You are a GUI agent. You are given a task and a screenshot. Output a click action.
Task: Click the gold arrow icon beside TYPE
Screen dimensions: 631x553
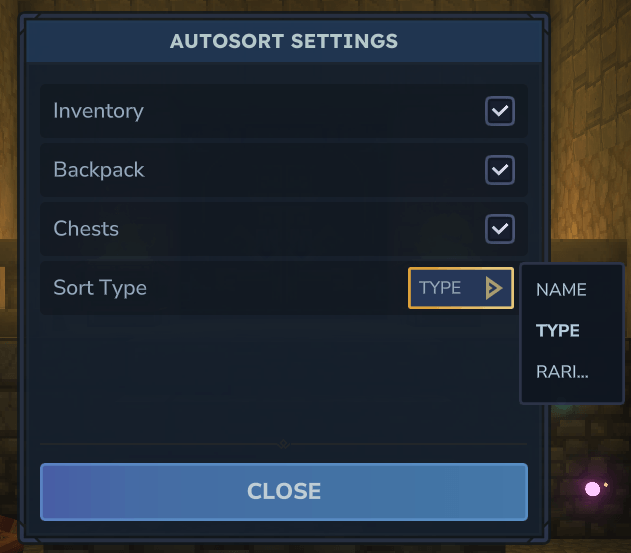click(x=492, y=288)
